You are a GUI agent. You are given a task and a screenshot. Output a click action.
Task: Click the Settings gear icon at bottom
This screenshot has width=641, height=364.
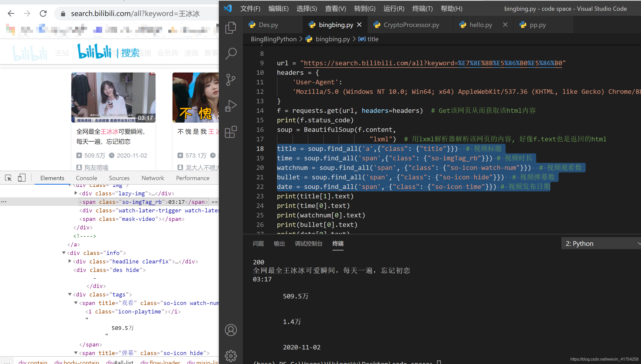click(231, 356)
